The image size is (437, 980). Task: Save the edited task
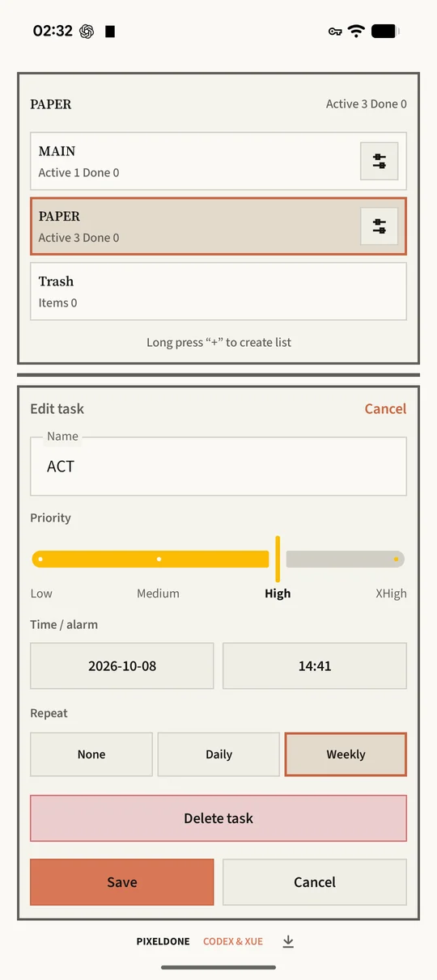[x=122, y=882]
